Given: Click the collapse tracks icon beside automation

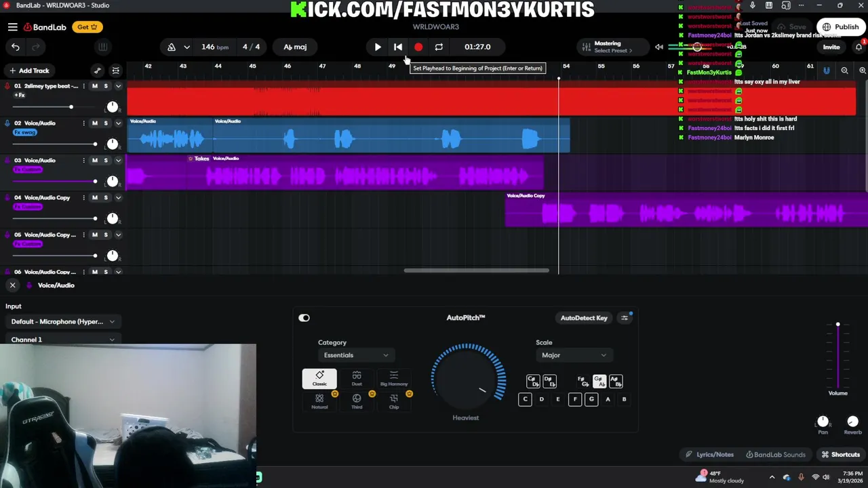Looking at the screenshot, I should tap(116, 70).
